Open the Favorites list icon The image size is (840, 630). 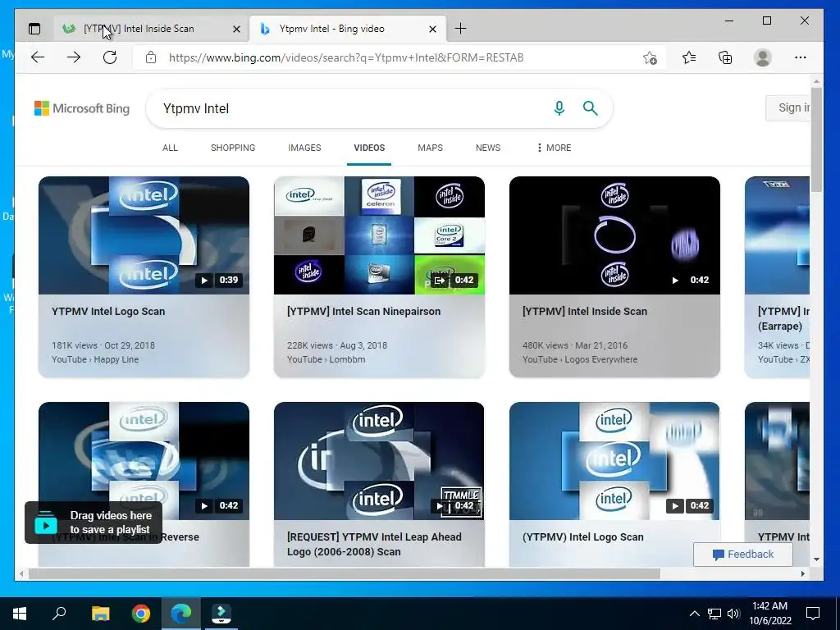[689, 57]
